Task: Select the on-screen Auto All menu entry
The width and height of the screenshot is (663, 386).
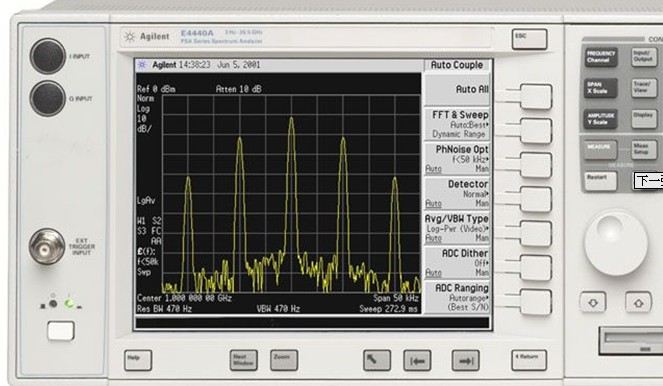Action: coord(457,90)
